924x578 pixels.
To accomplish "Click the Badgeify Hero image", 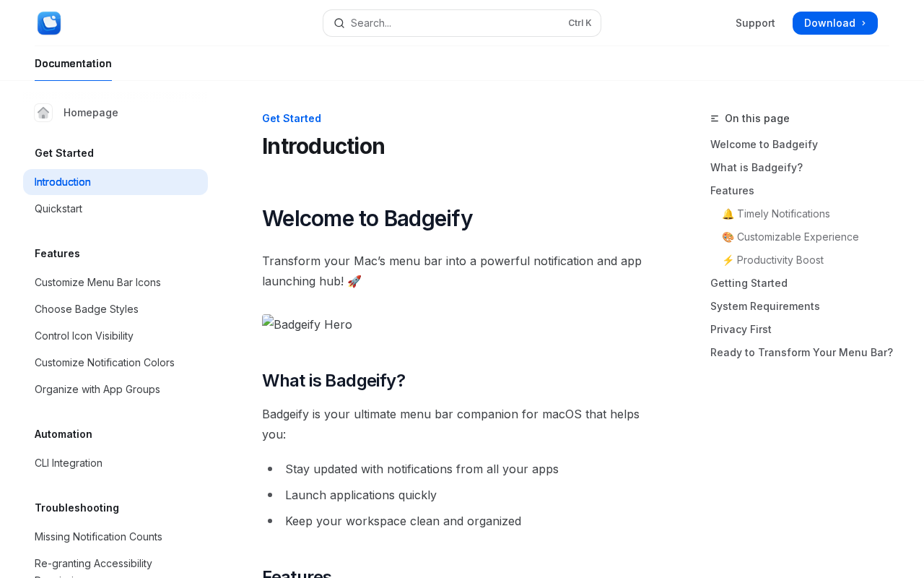I will [x=307, y=324].
